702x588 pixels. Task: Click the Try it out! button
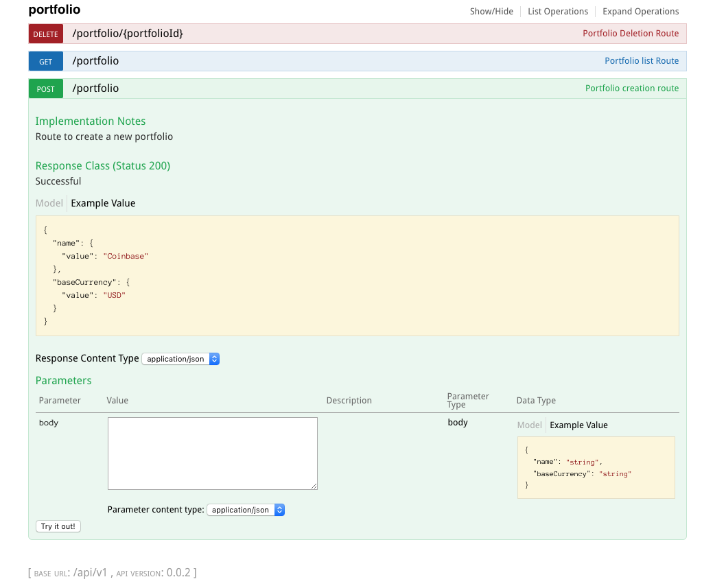(58, 526)
